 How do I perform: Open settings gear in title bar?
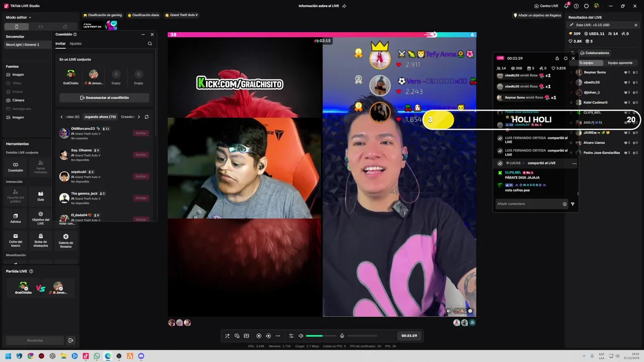point(586,6)
